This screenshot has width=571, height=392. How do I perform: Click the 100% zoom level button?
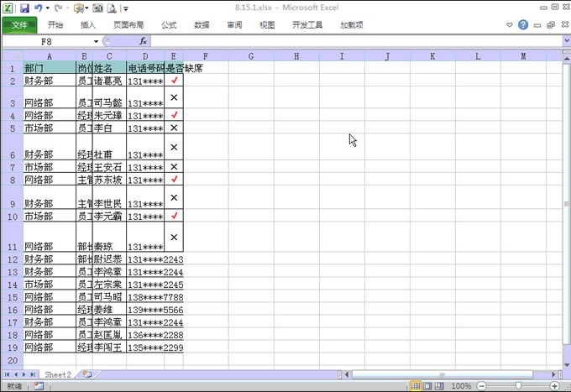click(x=461, y=386)
